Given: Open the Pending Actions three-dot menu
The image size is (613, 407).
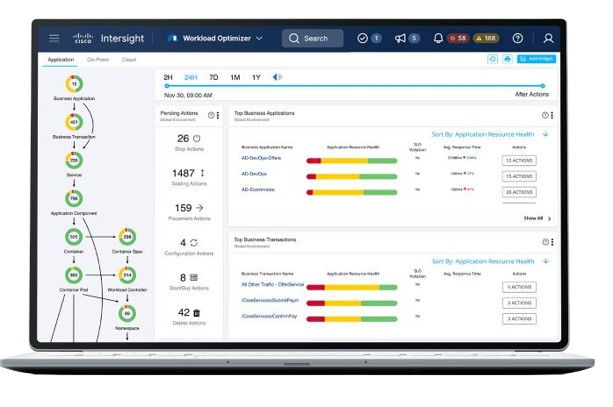Looking at the screenshot, I should coord(218,115).
